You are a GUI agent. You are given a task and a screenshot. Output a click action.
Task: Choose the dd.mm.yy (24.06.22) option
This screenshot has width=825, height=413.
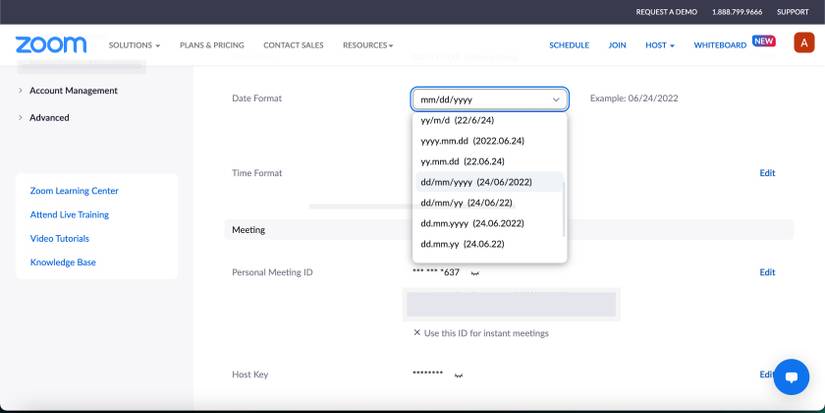489,244
